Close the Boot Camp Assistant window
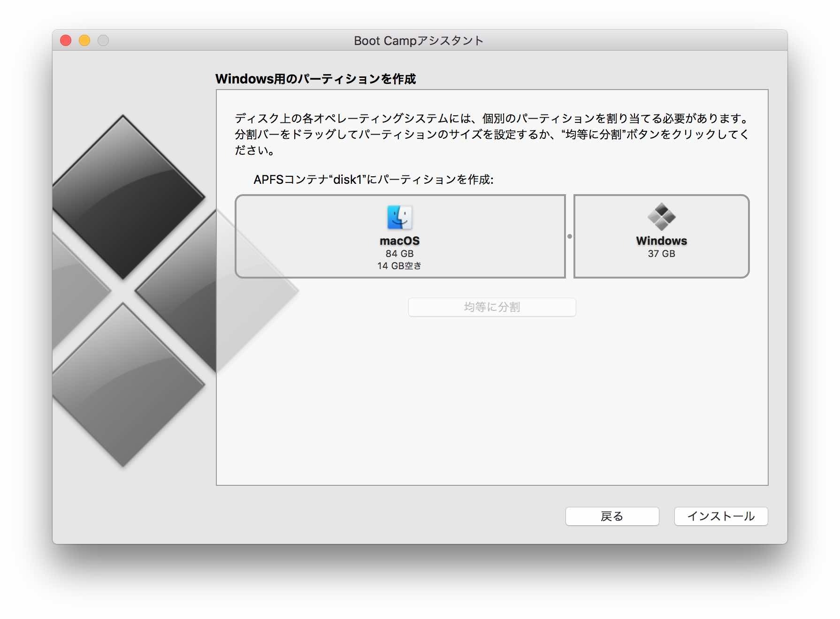The width and height of the screenshot is (840, 619). pos(66,41)
